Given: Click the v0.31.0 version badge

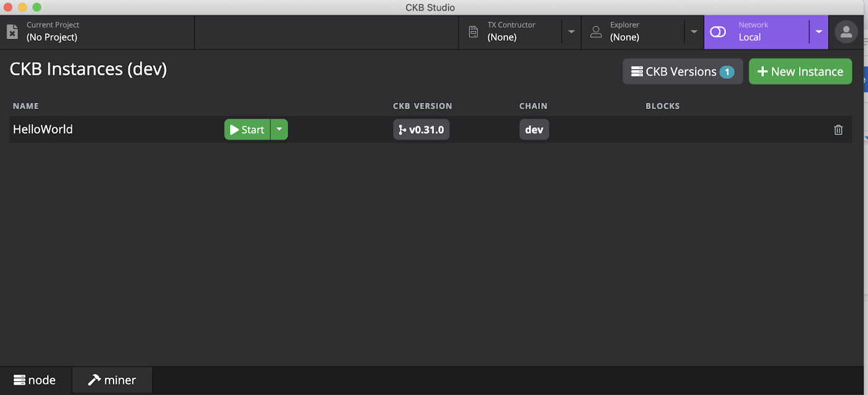Looking at the screenshot, I should [x=421, y=130].
